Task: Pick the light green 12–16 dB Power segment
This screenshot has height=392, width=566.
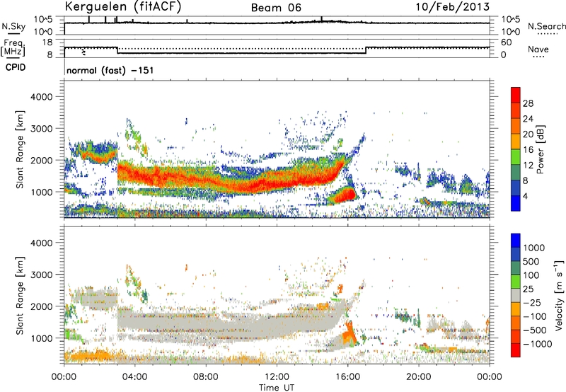Action: click(x=516, y=157)
